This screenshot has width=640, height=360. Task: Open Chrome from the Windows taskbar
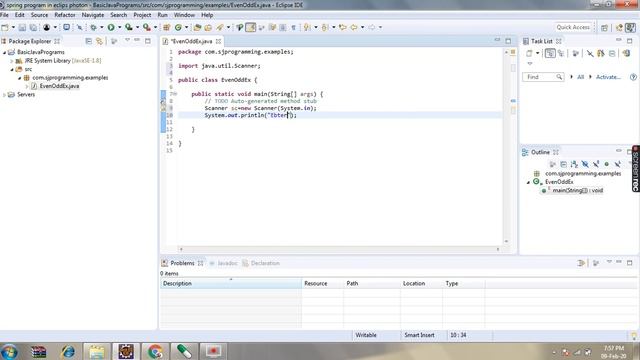pyautogui.click(x=155, y=351)
